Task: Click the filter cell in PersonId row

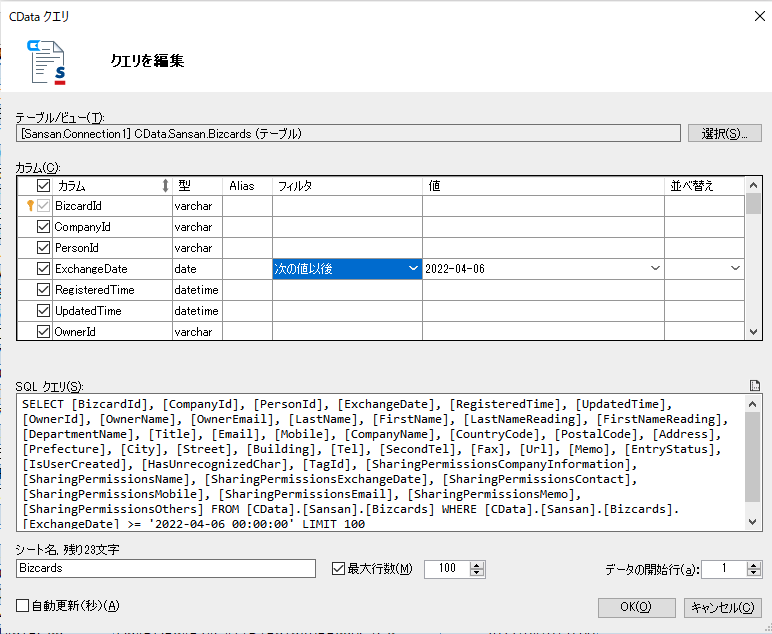Action: pos(347,248)
